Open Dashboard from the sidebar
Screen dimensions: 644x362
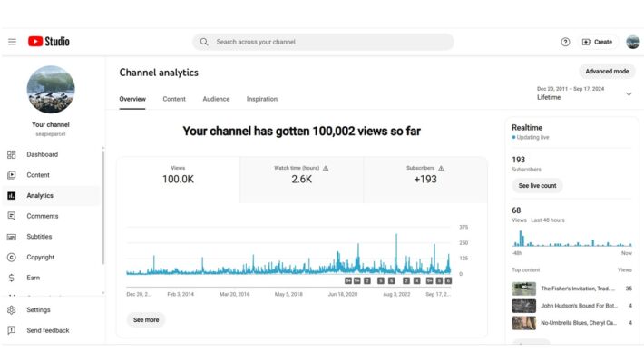click(x=43, y=154)
